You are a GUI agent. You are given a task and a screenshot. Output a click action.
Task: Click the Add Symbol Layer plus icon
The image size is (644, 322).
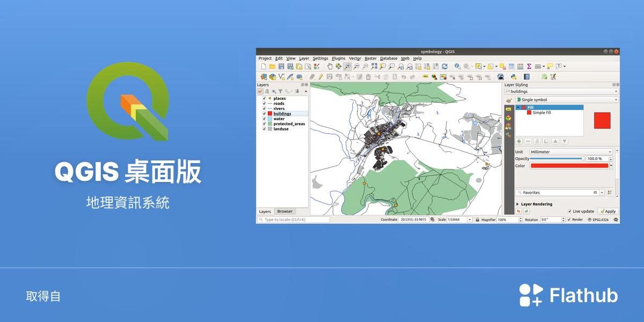tap(519, 141)
